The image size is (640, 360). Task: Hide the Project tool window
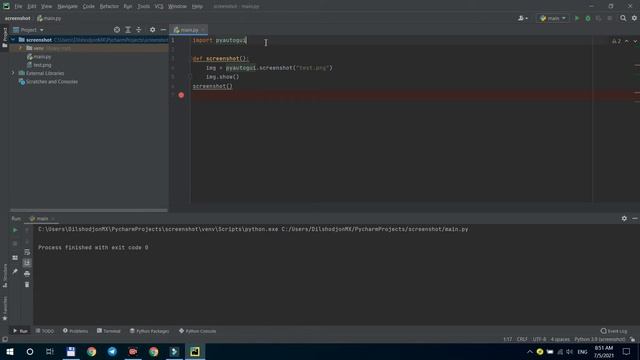tap(163, 30)
